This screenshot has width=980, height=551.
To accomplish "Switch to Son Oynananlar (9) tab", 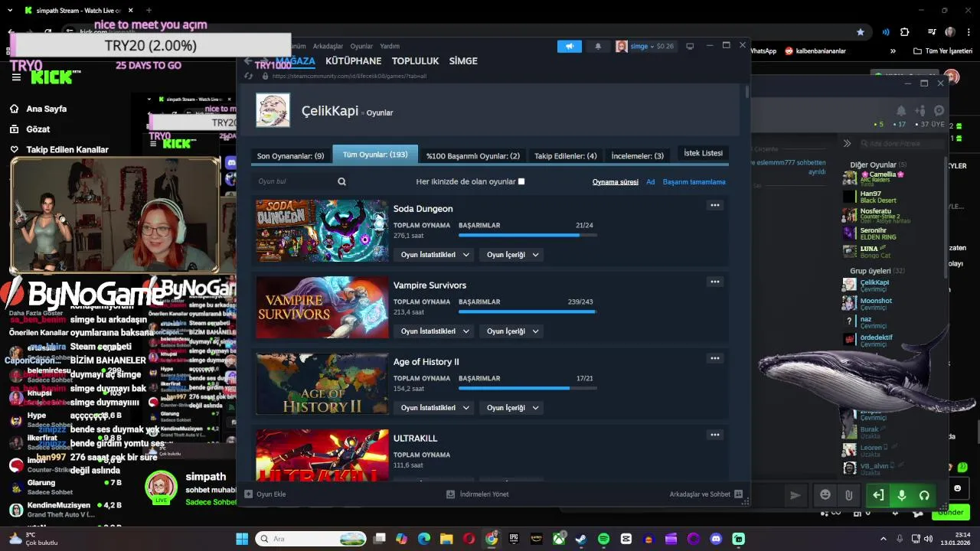I will [290, 155].
